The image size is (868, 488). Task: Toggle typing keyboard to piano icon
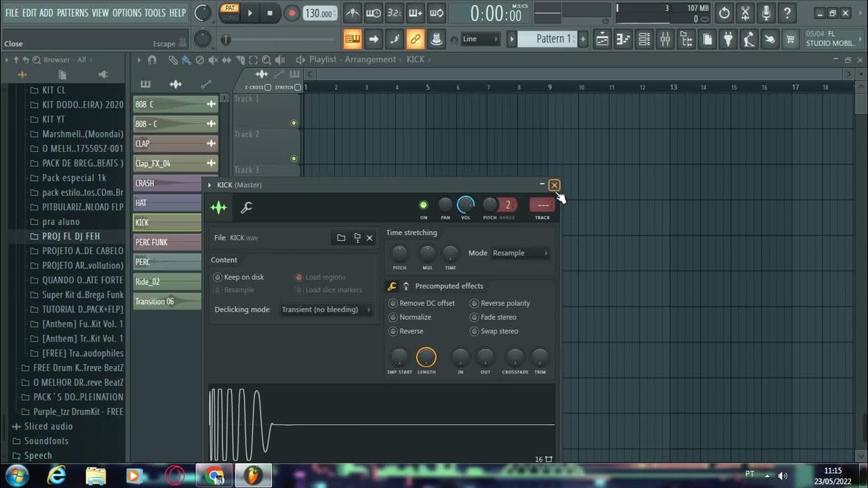click(x=353, y=39)
